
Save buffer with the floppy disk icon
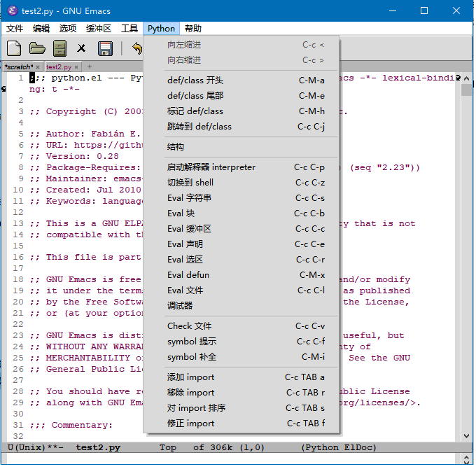click(x=105, y=48)
